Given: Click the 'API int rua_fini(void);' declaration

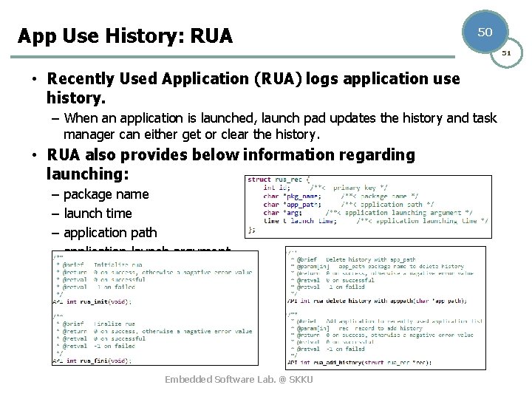Looking at the screenshot, I should point(92,361).
